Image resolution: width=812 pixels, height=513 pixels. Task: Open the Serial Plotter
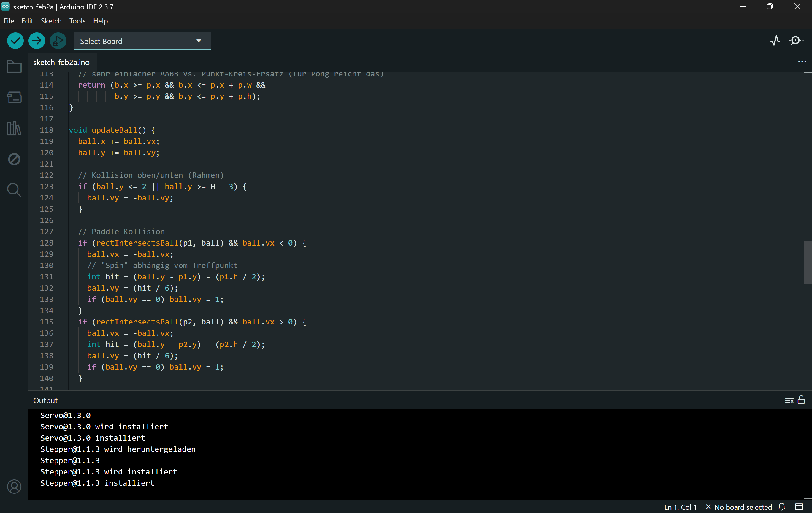coord(775,40)
